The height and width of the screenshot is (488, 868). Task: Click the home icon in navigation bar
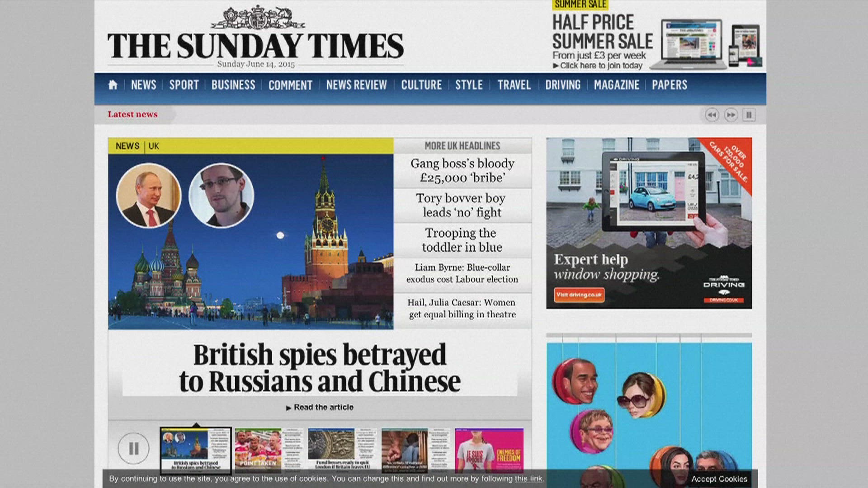tap(113, 85)
